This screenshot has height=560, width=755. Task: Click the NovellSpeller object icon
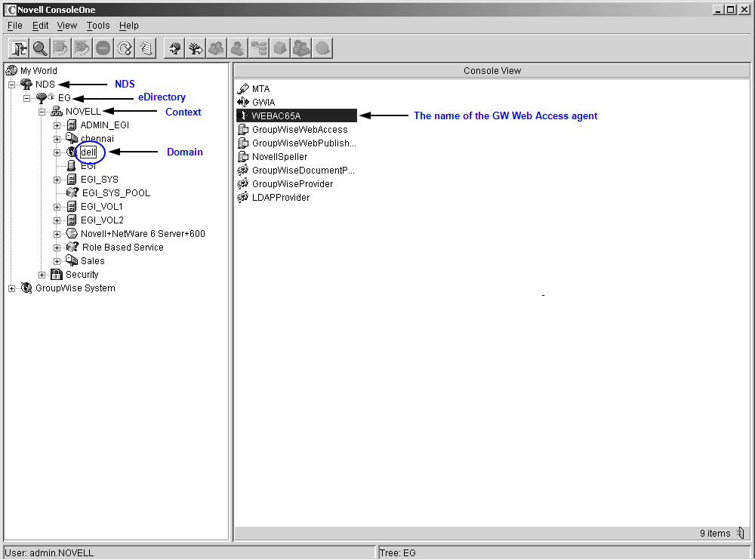point(243,156)
